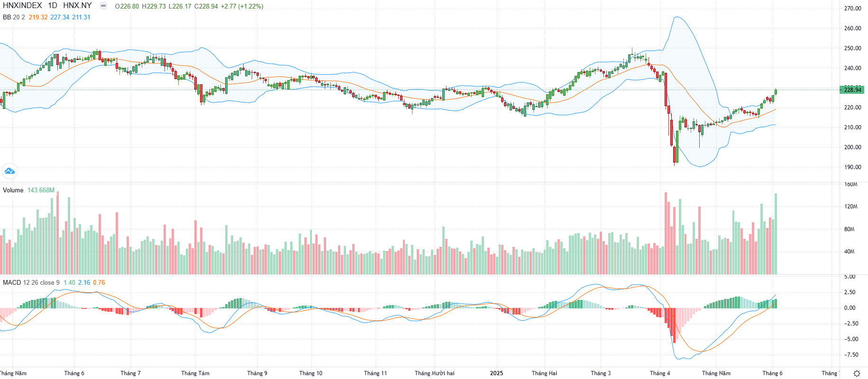Click the 250.00 level on price scale
The image size is (868, 379).
[852, 48]
